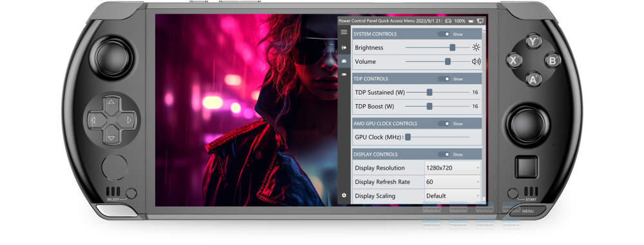Select the highlighted device icon in the sidebar
The height and width of the screenshot is (245, 644).
pos(344,61)
